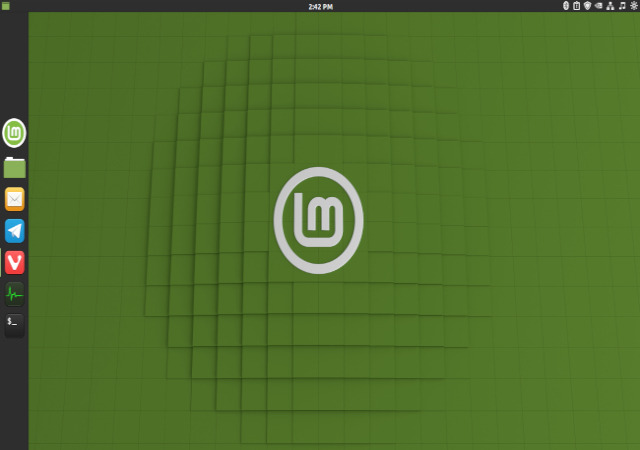
Task: Click the Bluetooth tray icon
Action: tap(566, 6)
